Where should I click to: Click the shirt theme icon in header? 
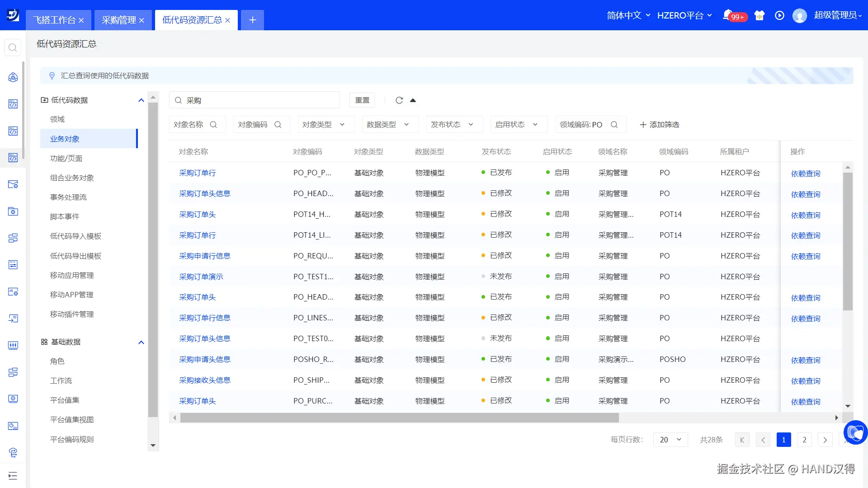(759, 15)
